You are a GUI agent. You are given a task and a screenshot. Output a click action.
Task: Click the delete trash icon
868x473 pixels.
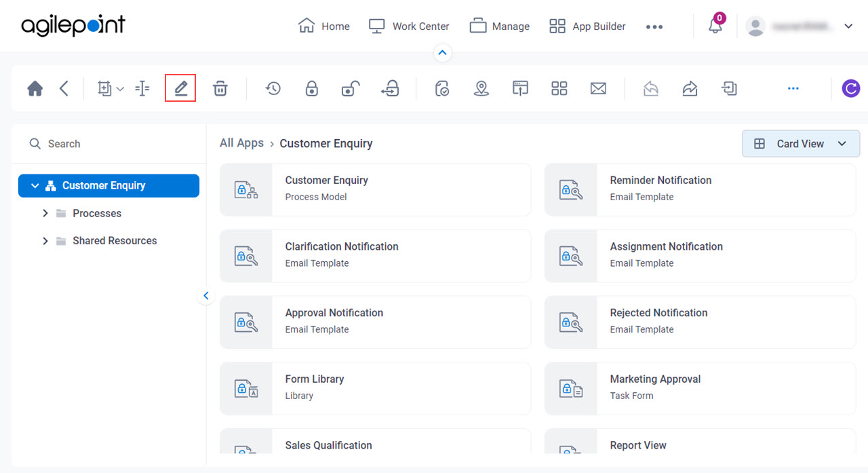(220, 88)
